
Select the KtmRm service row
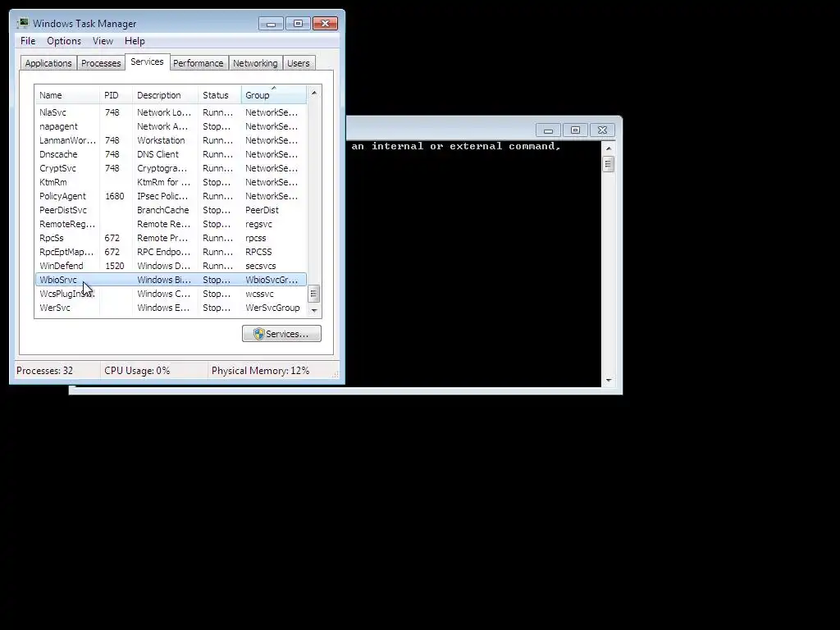click(171, 182)
